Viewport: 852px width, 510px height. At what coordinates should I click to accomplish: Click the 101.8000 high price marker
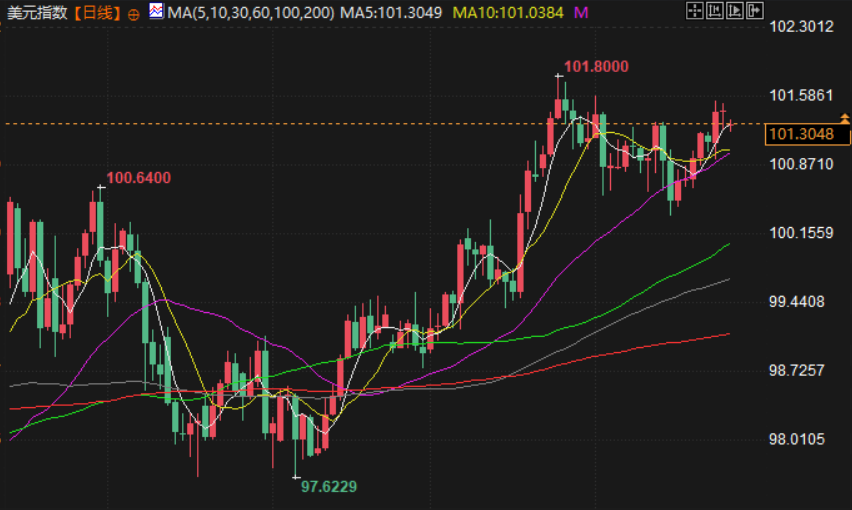596,67
